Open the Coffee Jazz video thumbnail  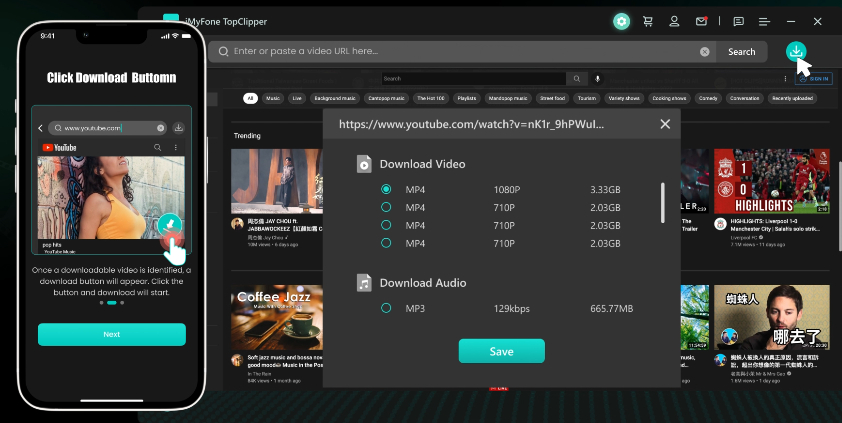click(x=277, y=317)
